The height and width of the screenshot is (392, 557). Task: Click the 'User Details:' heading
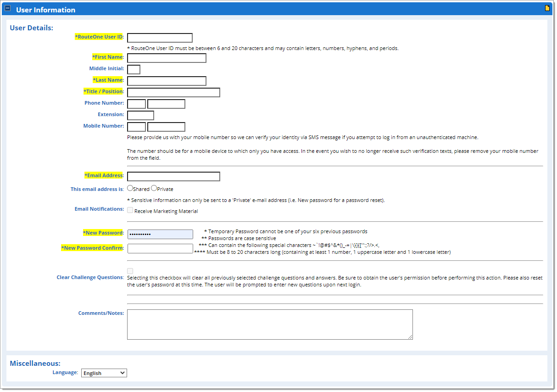point(32,28)
